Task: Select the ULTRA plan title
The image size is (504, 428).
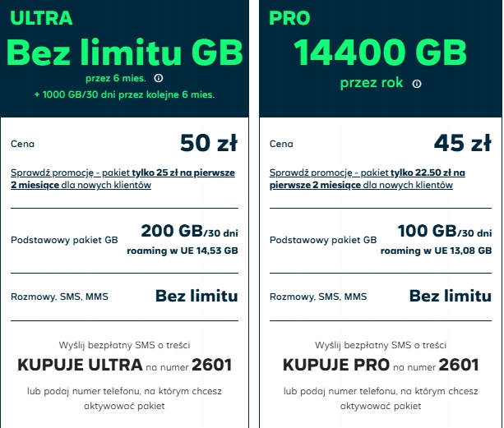Action: [x=41, y=17]
